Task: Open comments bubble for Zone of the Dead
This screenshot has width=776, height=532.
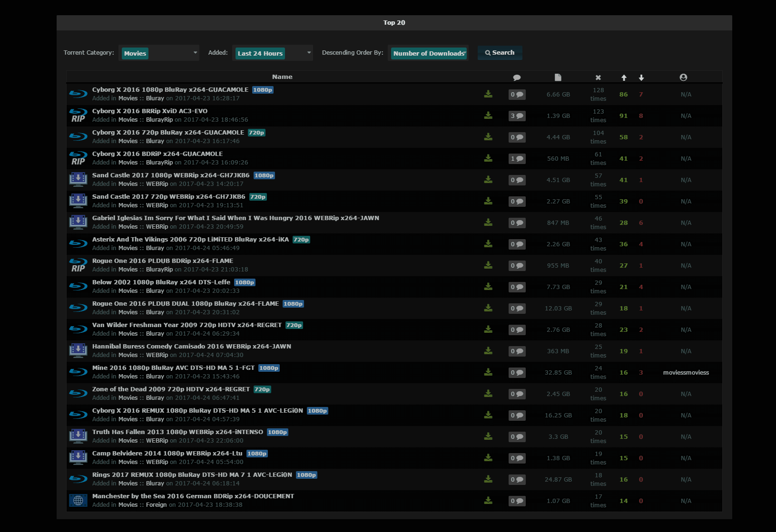Action: 517,394
